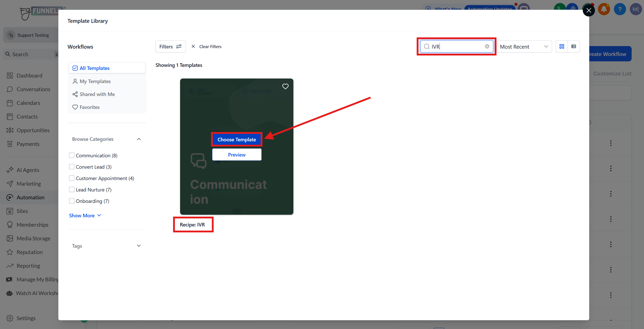Switch to grid view layout icon
The height and width of the screenshot is (329, 644).
562,46
